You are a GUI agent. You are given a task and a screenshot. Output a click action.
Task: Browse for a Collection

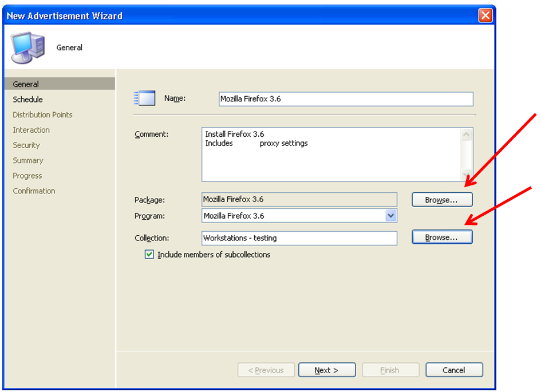pyautogui.click(x=442, y=237)
